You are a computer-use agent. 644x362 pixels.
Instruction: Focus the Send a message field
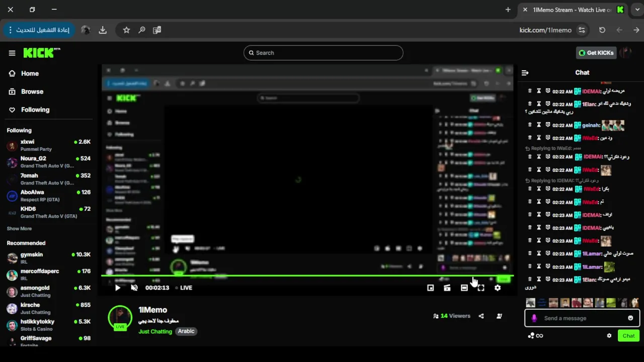(582, 318)
